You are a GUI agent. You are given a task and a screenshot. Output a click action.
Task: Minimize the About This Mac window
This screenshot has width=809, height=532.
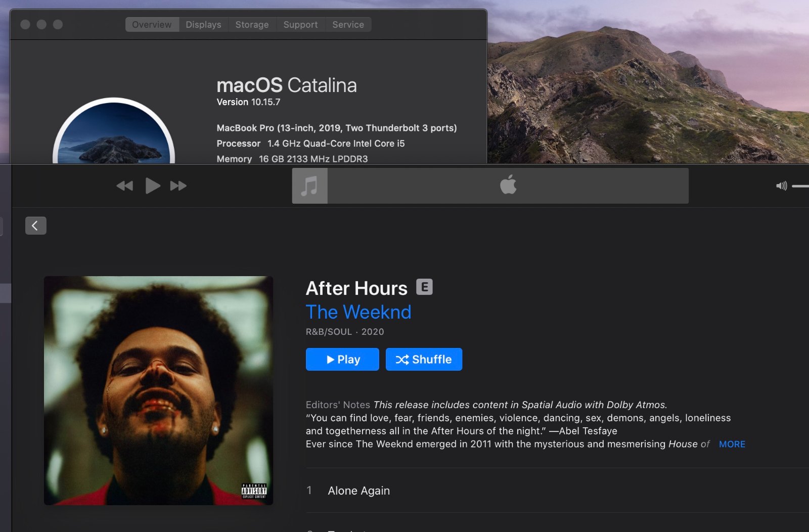tap(41, 24)
